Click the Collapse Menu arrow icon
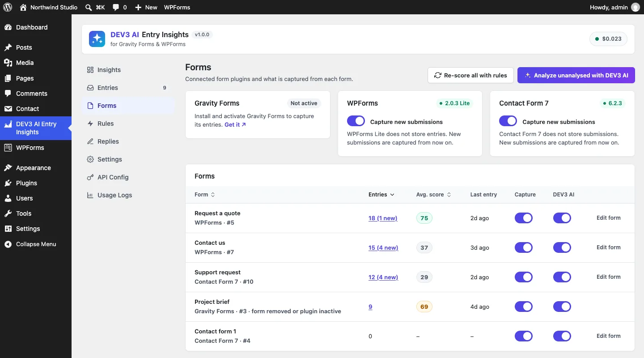The height and width of the screenshot is (358, 644). coord(8,244)
